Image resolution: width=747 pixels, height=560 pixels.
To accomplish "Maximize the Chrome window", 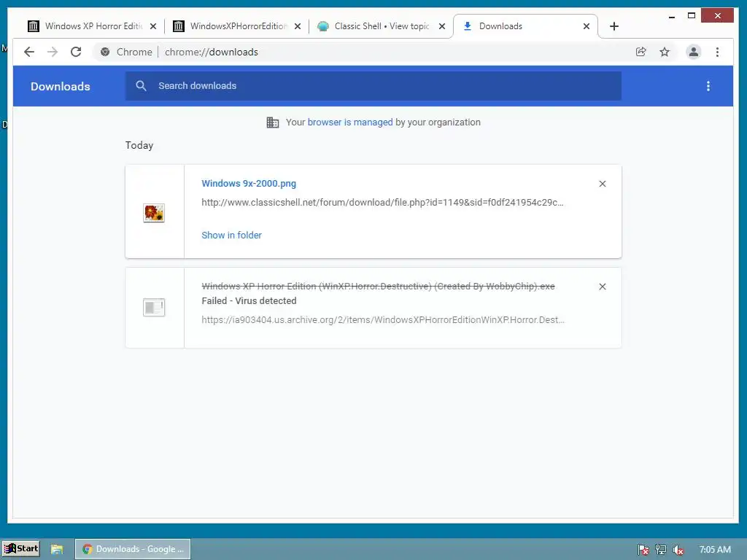I will click(x=692, y=16).
